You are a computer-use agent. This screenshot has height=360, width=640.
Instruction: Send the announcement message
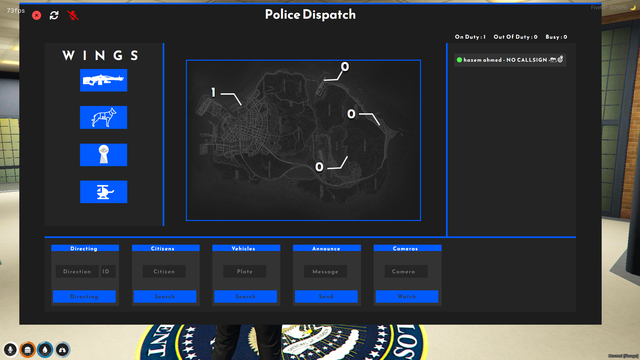[x=326, y=297]
